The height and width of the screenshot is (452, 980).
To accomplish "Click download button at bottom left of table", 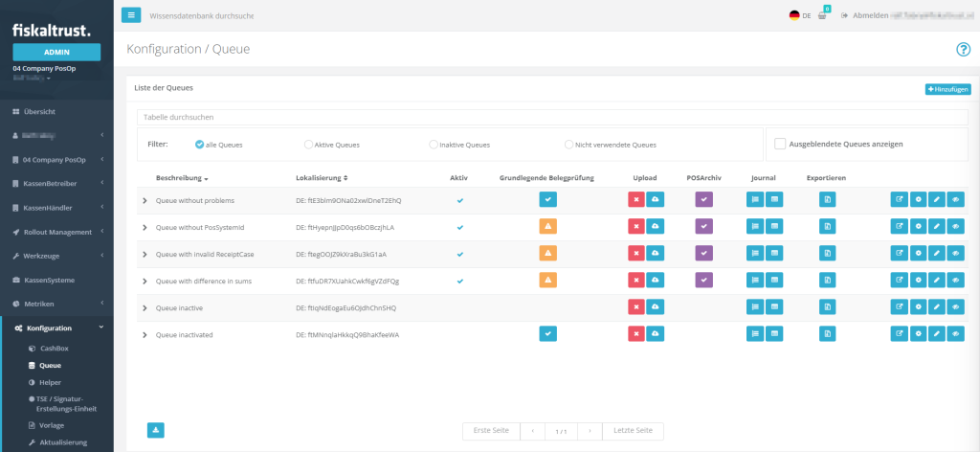I will point(155,430).
